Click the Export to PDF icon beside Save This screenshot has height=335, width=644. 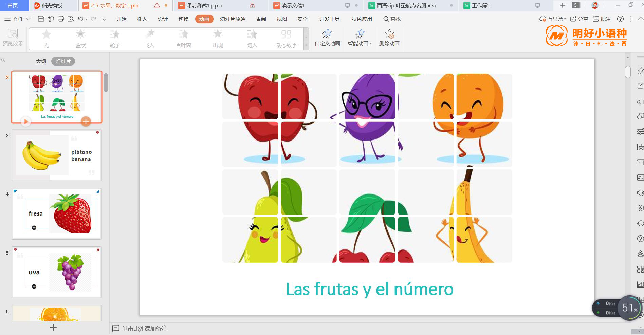tap(51, 19)
